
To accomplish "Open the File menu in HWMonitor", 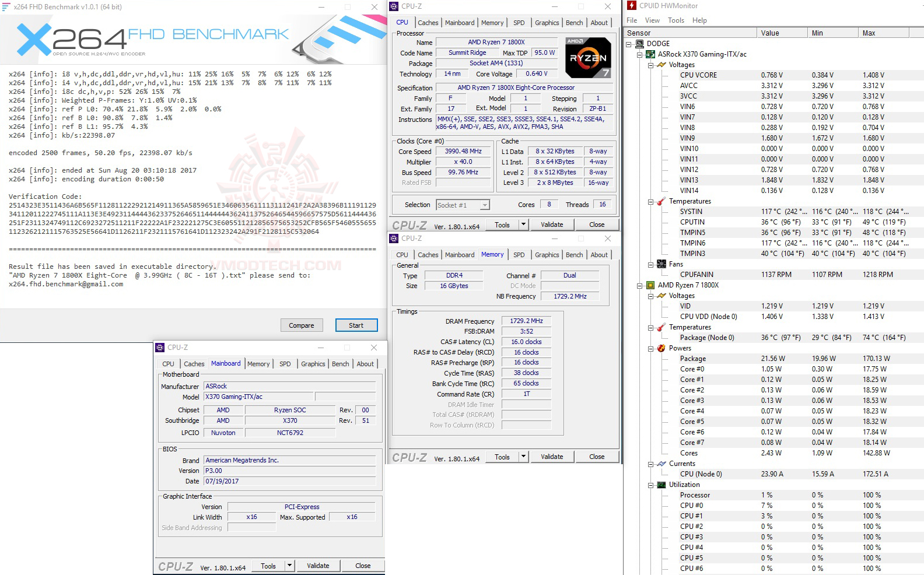I will click(x=632, y=20).
